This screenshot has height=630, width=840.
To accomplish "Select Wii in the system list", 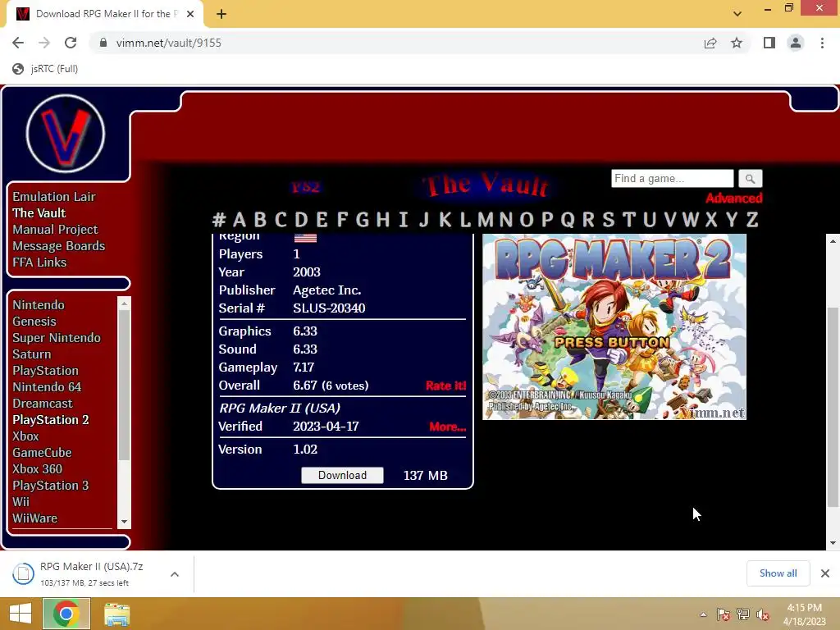I will [21, 502].
